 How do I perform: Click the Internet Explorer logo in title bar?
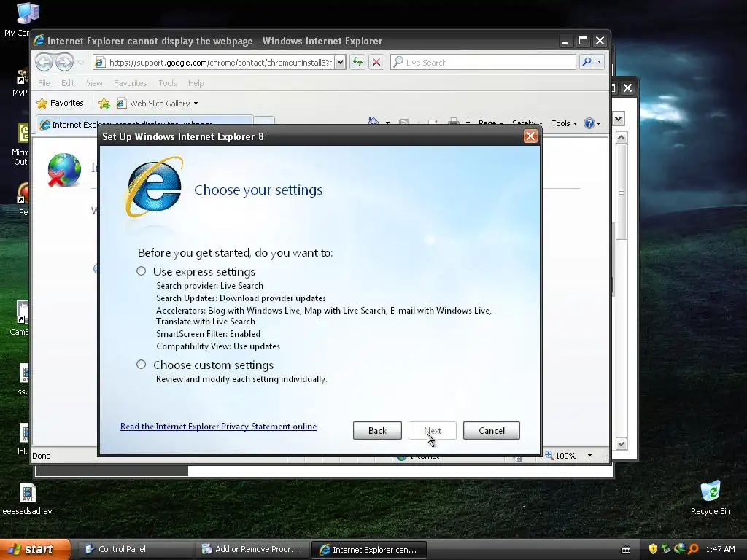pyautogui.click(x=39, y=41)
